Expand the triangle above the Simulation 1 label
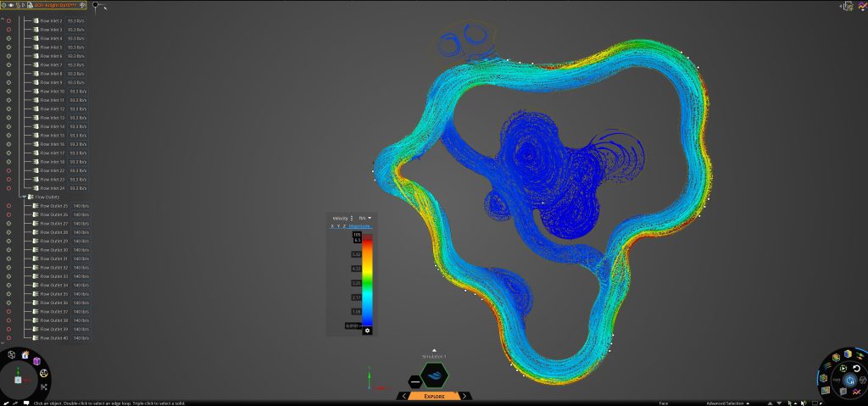 434,350
